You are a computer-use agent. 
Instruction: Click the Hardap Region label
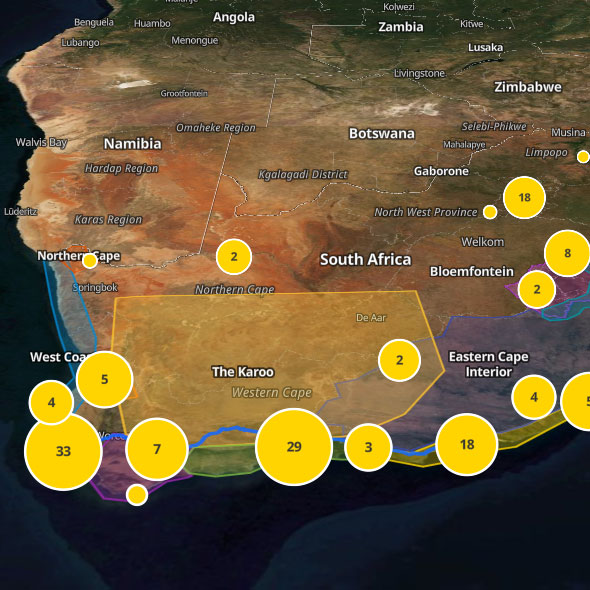121,169
